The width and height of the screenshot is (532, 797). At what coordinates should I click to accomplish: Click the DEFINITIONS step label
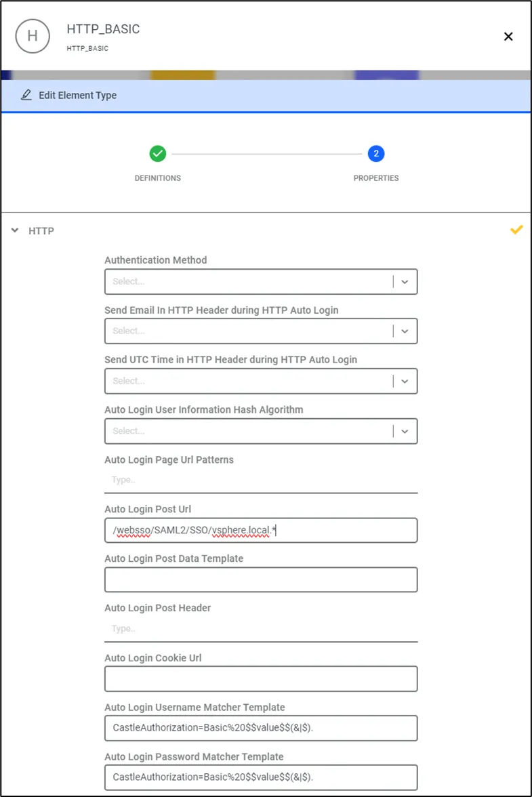coord(157,178)
